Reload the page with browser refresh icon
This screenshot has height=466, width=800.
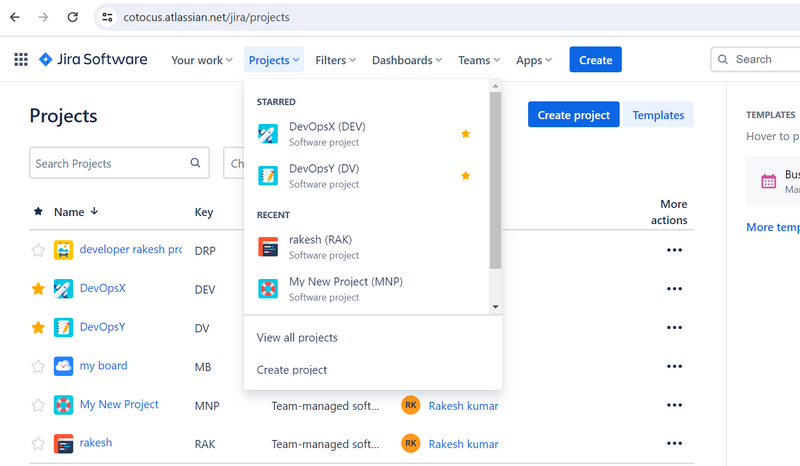72,17
